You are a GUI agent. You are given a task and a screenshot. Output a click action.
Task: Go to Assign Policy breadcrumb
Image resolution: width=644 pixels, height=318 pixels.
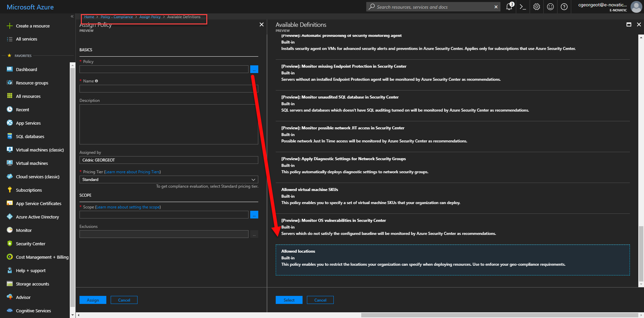pos(150,17)
